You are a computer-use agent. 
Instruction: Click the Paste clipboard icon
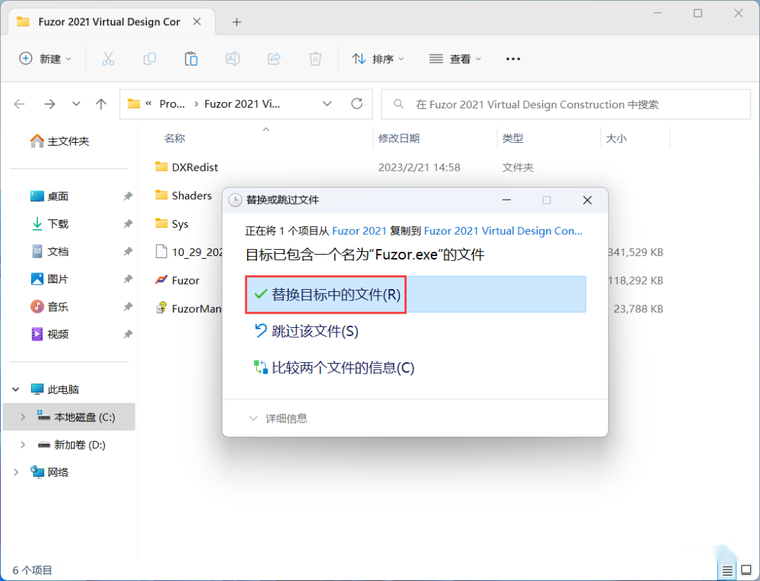pyautogui.click(x=191, y=59)
